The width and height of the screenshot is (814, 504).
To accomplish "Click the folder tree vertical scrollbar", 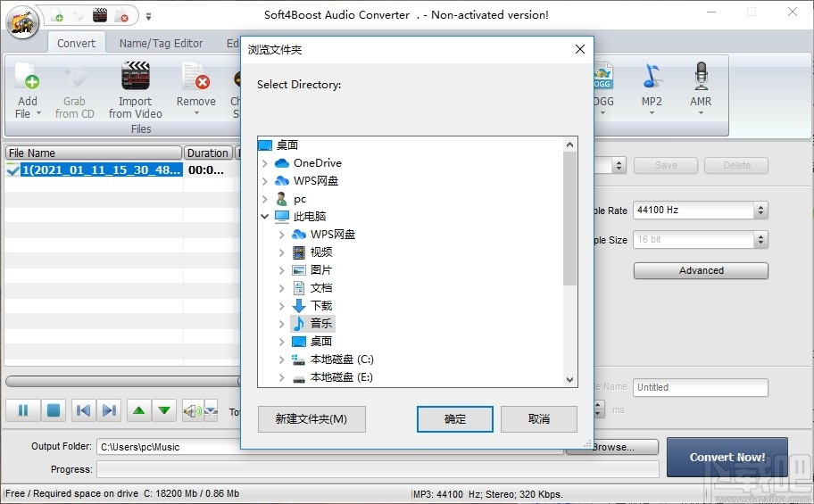I will (569, 218).
